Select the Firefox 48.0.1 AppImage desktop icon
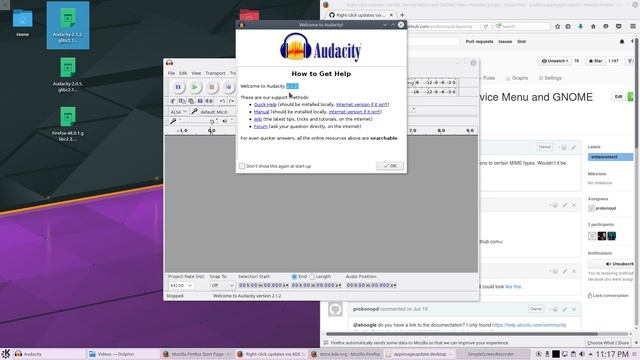Screen dimensions: 640x360 coord(68,124)
